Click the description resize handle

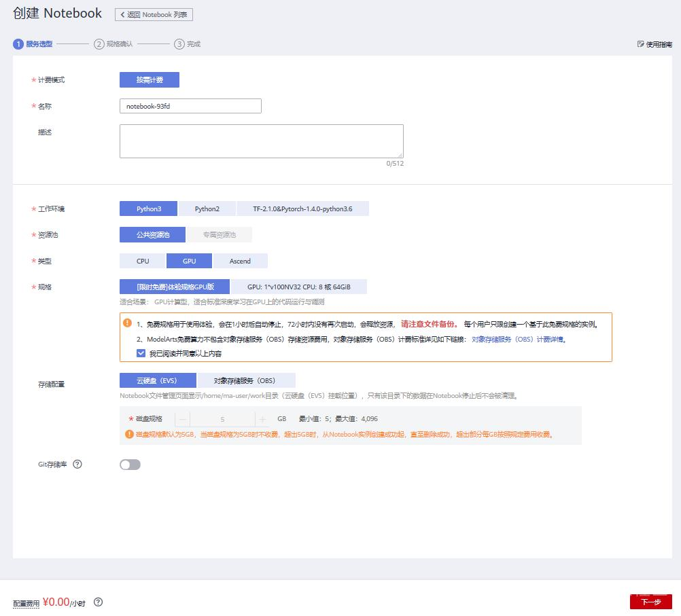pyautogui.click(x=400, y=155)
